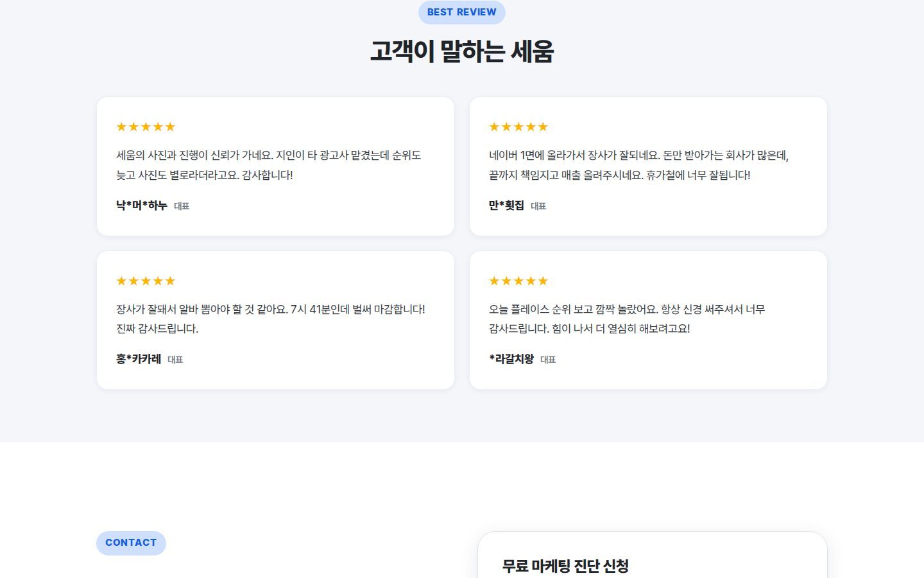Click the 무료 마케팅 진단 신청 form title

565,566
